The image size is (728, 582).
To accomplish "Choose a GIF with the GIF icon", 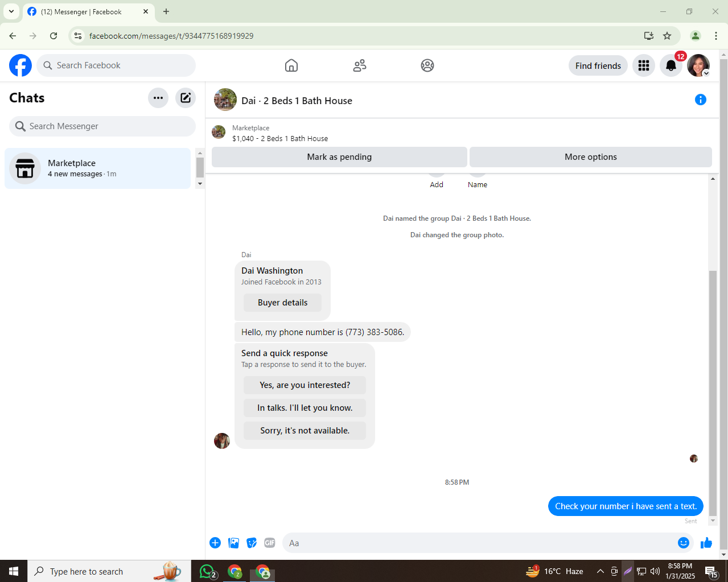I will 270,543.
